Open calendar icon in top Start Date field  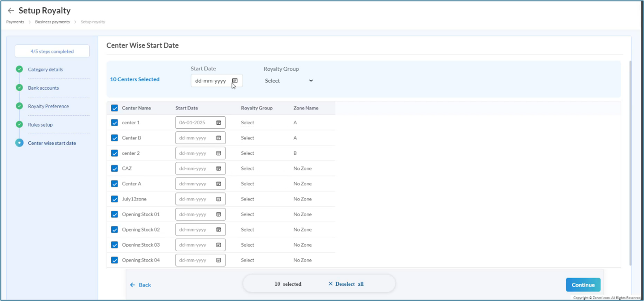point(235,81)
